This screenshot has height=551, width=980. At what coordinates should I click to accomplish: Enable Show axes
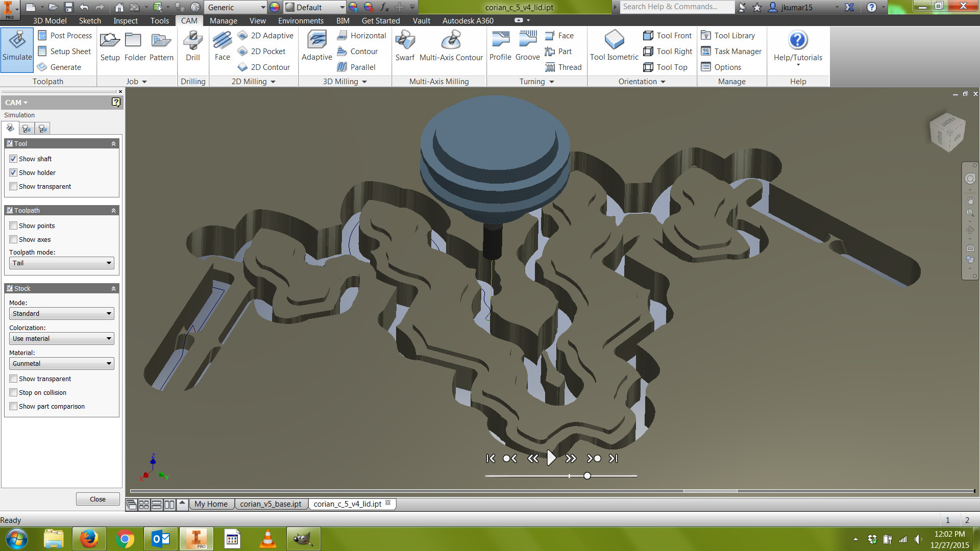click(13, 239)
